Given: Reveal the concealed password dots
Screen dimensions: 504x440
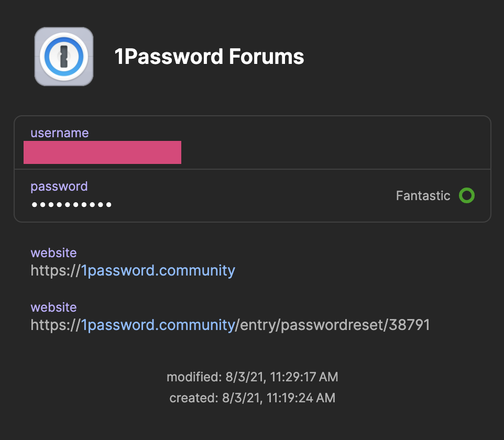Looking at the screenshot, I should click(x=71, y=204).
